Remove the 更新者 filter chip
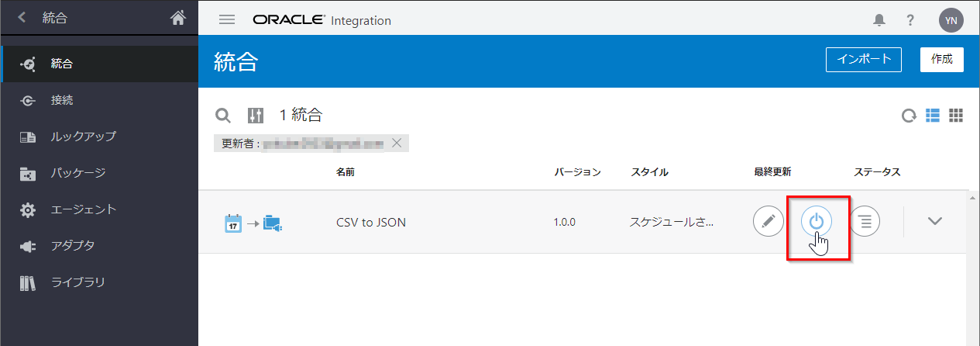 coord(397,143)
